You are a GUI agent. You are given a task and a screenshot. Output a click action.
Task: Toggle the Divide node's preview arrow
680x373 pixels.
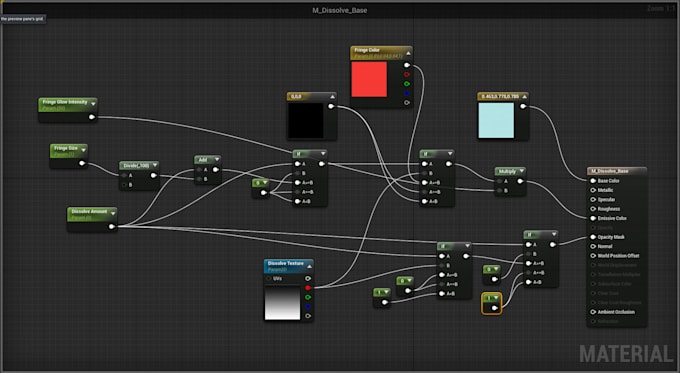coord(154,165)
